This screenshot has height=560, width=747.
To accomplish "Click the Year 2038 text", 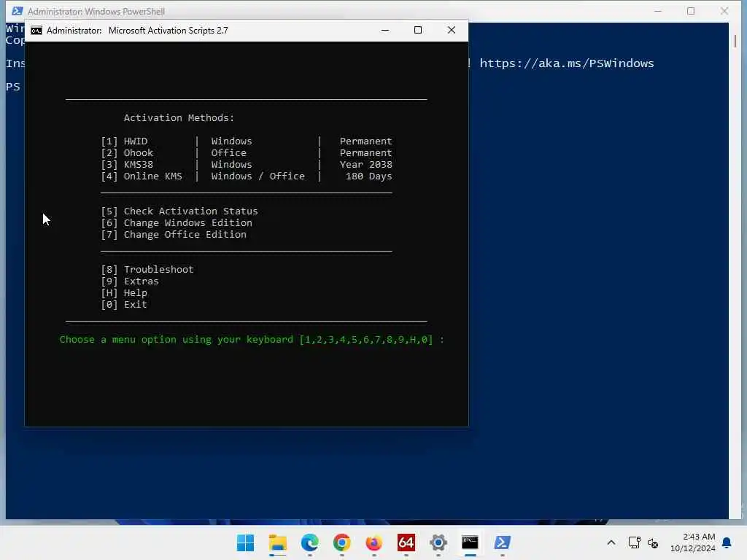I will pyautogui.click(x=366, y=165).
